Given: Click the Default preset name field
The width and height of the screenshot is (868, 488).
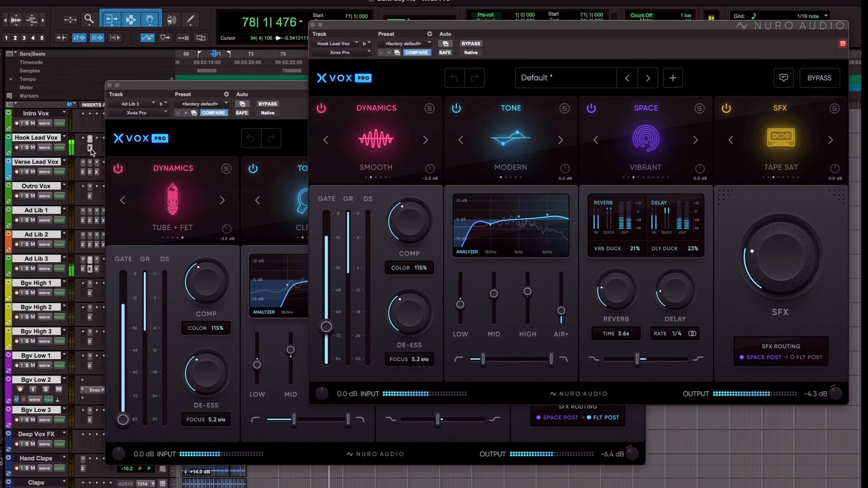Looking at the screenshot, I should coord(566,78).
